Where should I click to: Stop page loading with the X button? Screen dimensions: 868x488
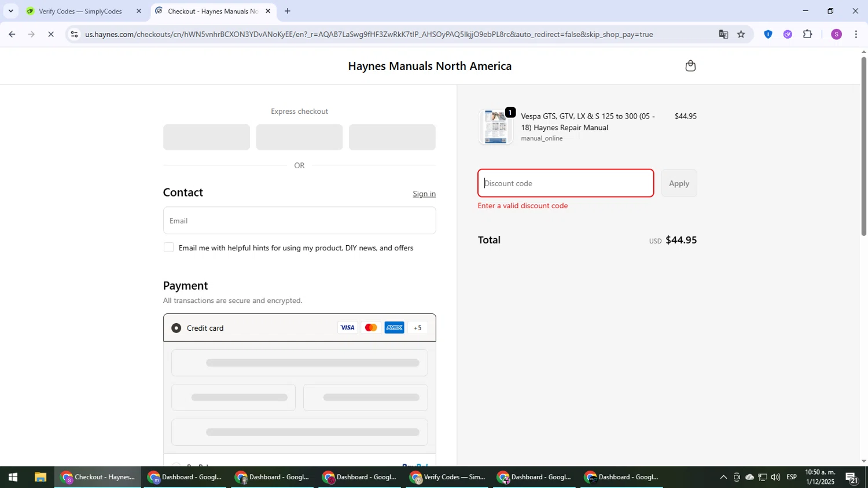point(51,35)
